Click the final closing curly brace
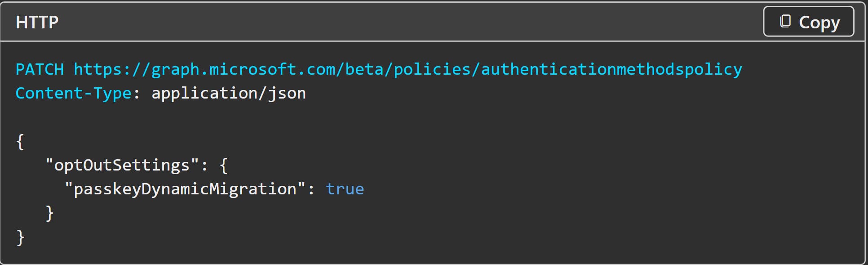 [x=20, y=237]
